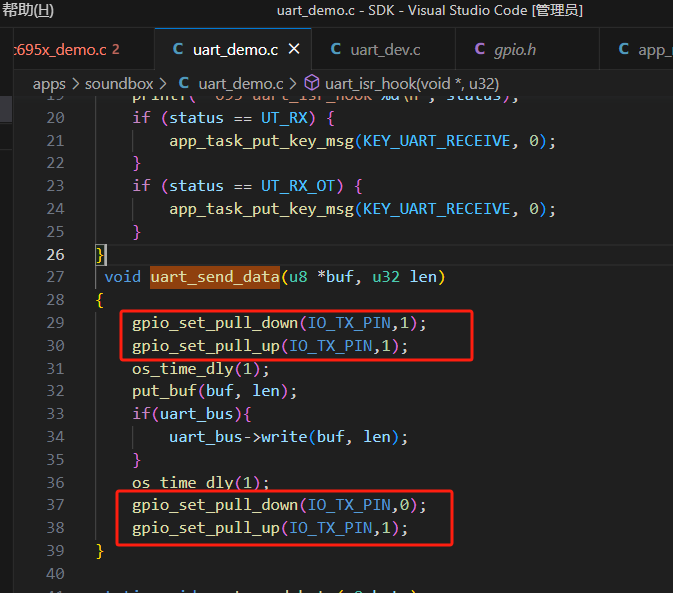Click the 'soundbox' breadcrumb segment
The image size is (673, 593).
(119, 84)
